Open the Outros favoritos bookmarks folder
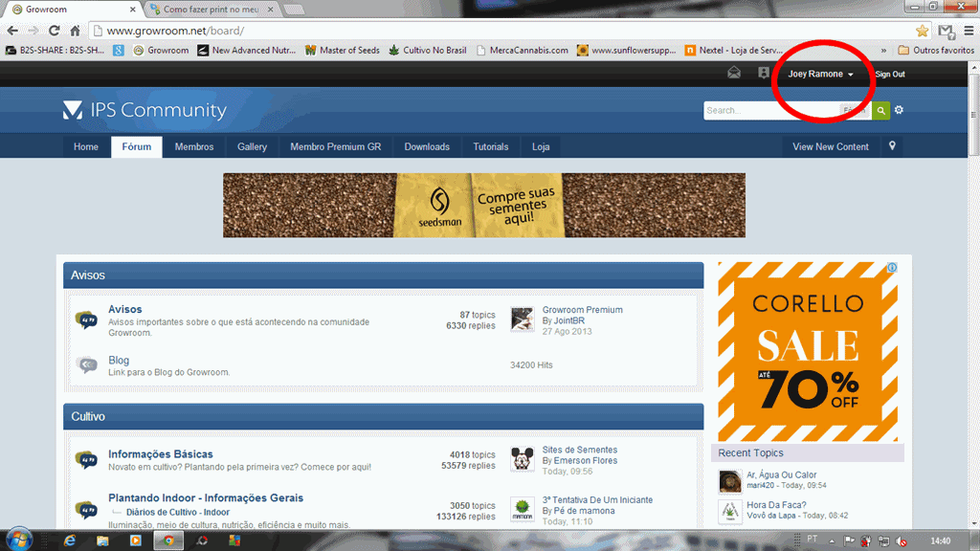Viewport: 980px width, 551px height. click(936, 50)
